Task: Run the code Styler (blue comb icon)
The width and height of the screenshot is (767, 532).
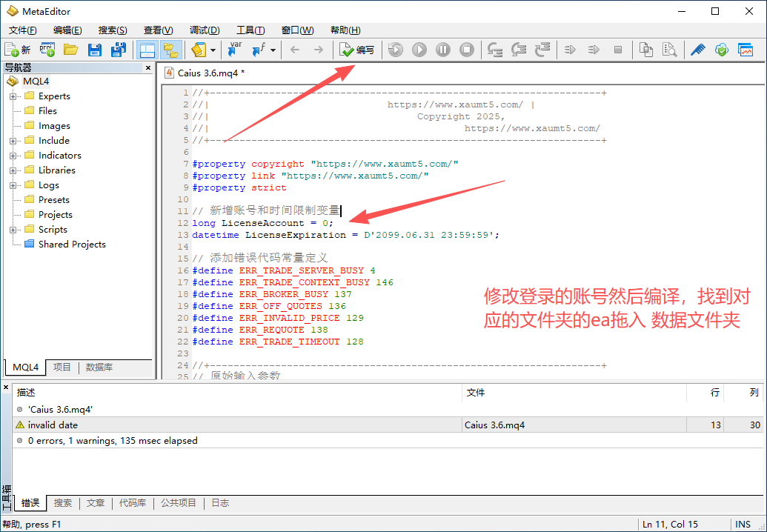Action: [698, 50]
